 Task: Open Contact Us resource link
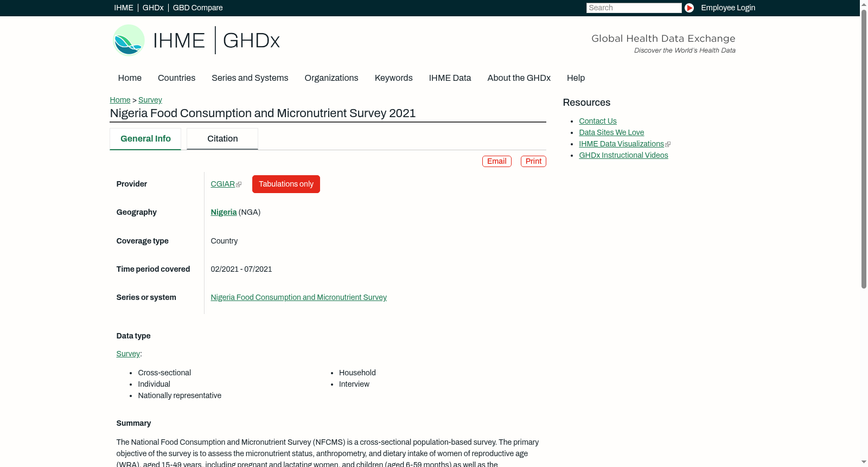pyautogui.click(x=598, y=121)
